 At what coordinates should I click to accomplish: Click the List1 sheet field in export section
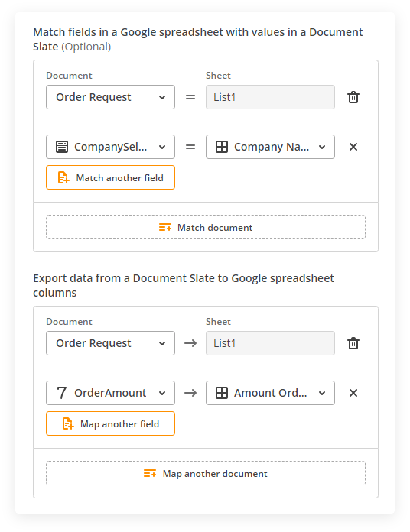click(270, 343)
